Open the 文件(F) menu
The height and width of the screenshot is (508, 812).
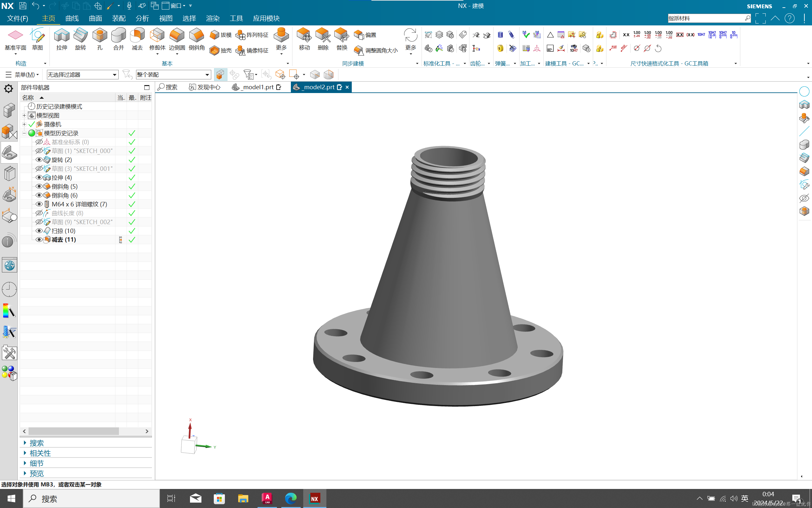pyautogui.click(x=17, y=18)
